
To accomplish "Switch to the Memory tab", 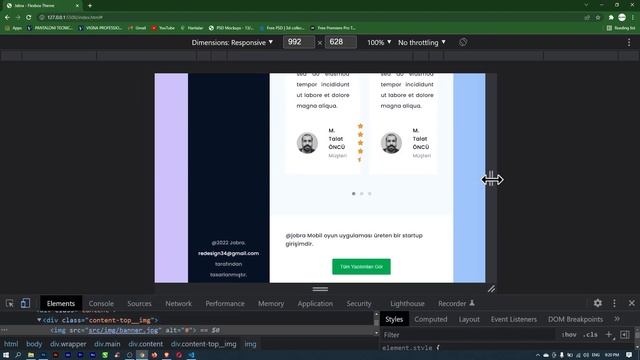I will [x=271, y=303].
